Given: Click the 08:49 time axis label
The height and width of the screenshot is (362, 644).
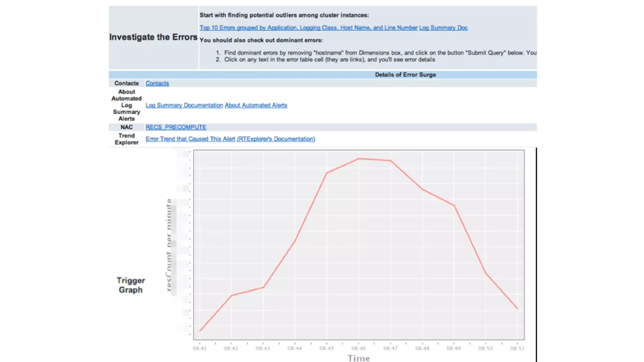Looking at the screenshot, I should point(453,348).
